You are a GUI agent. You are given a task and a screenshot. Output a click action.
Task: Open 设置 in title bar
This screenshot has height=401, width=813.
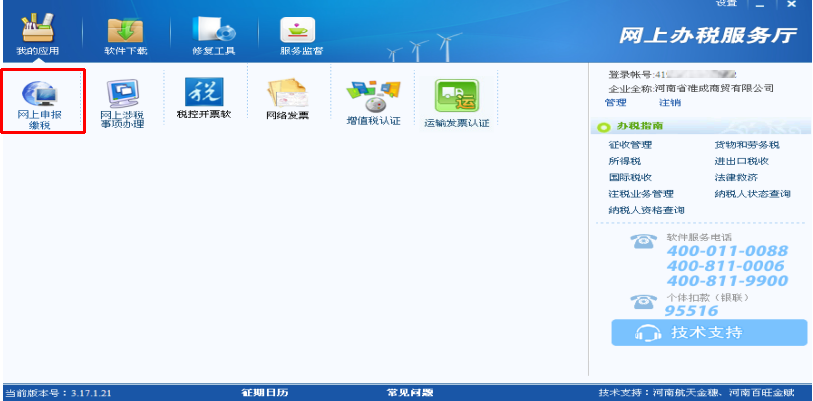coord(725,4)
